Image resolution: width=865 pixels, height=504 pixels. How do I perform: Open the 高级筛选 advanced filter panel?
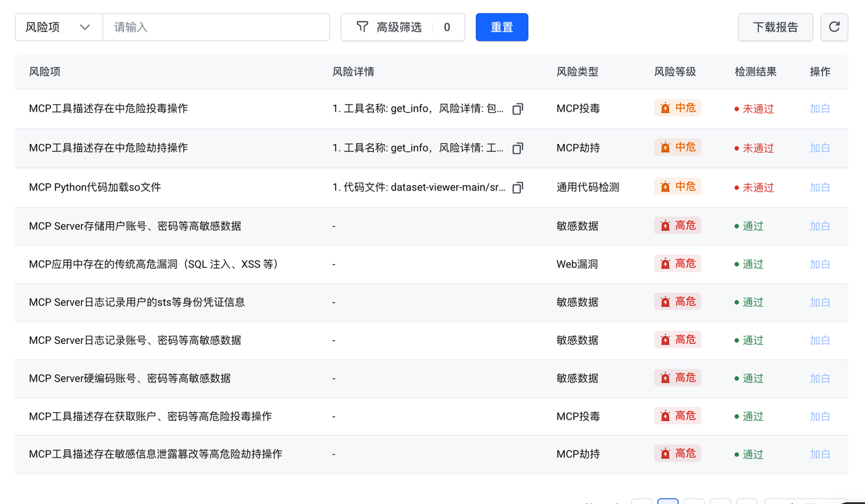[399, 27]
